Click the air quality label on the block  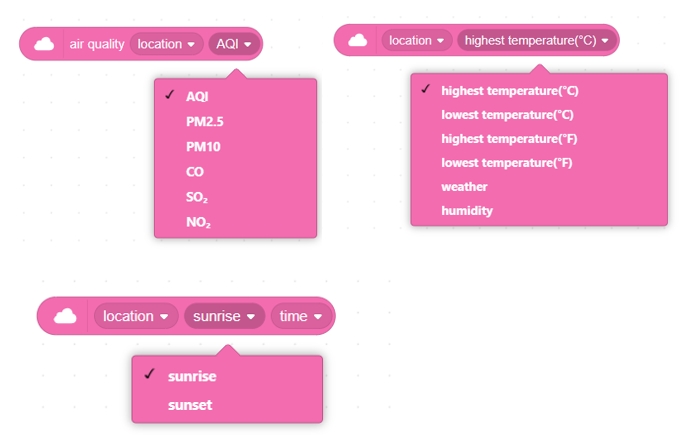tap(96, 44)
